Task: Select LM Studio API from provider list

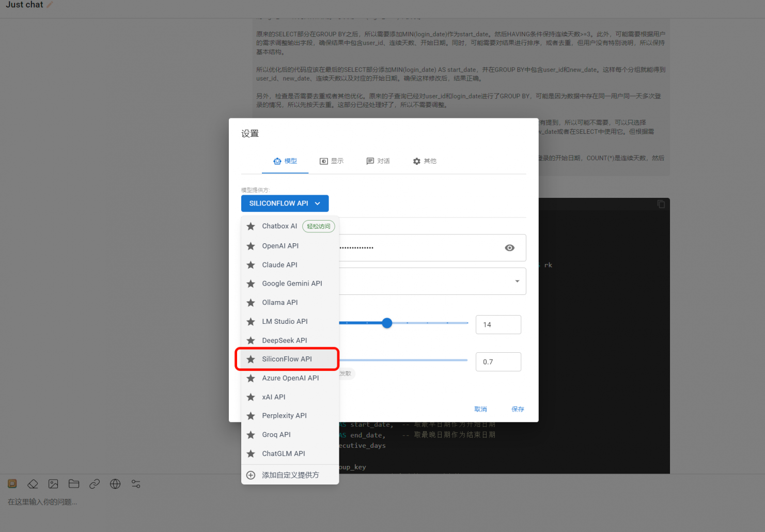Action: pyautogui.click(x=290, y=322)
